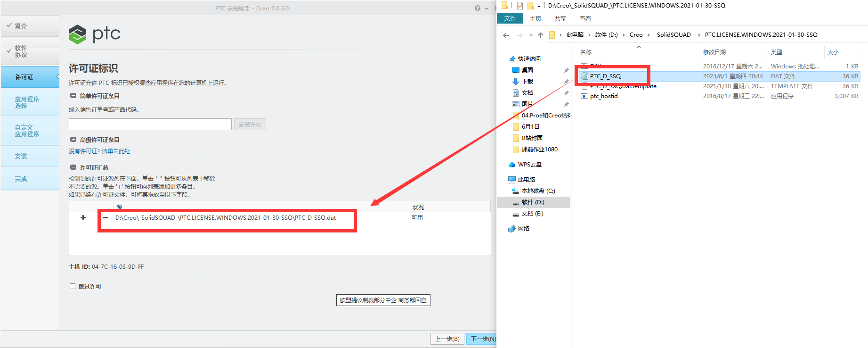868x348 pixels.
Task: Click 软件 (D:) in the address breadcrumb
Action: (607, 35)
